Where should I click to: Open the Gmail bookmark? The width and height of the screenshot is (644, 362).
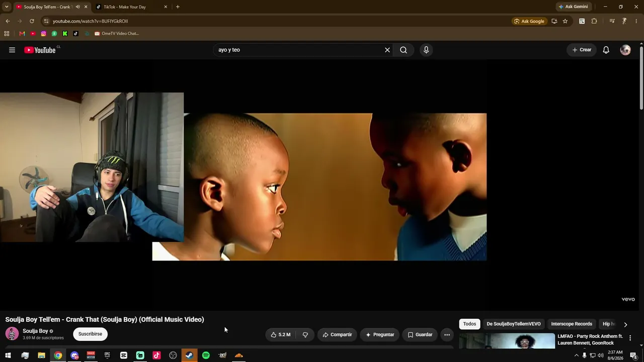click(x=22, y=34)
